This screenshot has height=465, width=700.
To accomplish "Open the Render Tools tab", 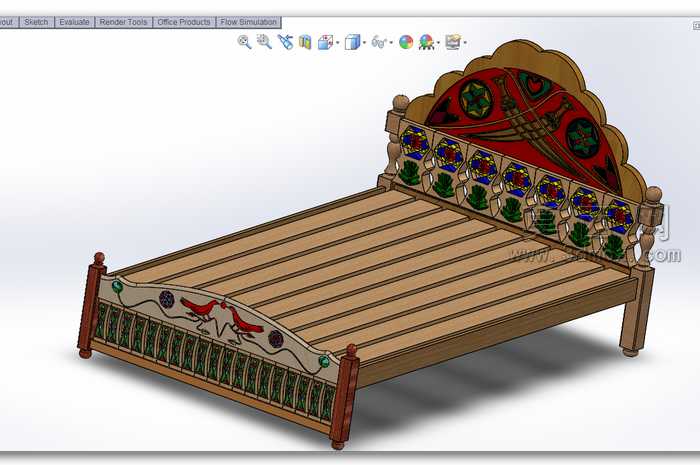I will pos(123,22).
